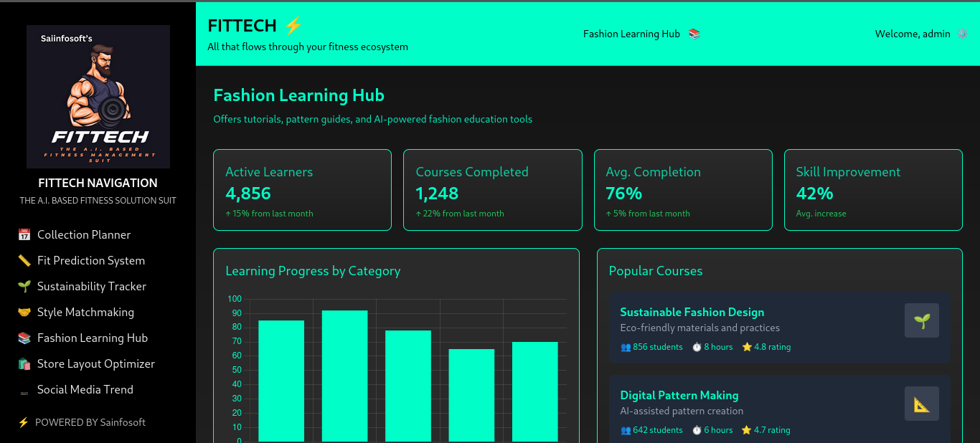This screenshot has height=443, width=980.
Task: Click the shopping bags icon beside Store Layout Optimizer
Action: coord(24,364)
